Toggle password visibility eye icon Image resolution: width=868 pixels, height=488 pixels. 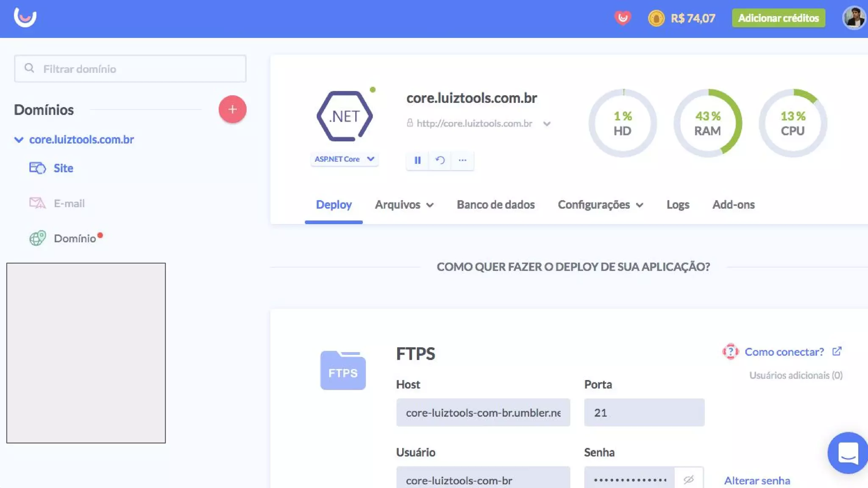[689, 480]
